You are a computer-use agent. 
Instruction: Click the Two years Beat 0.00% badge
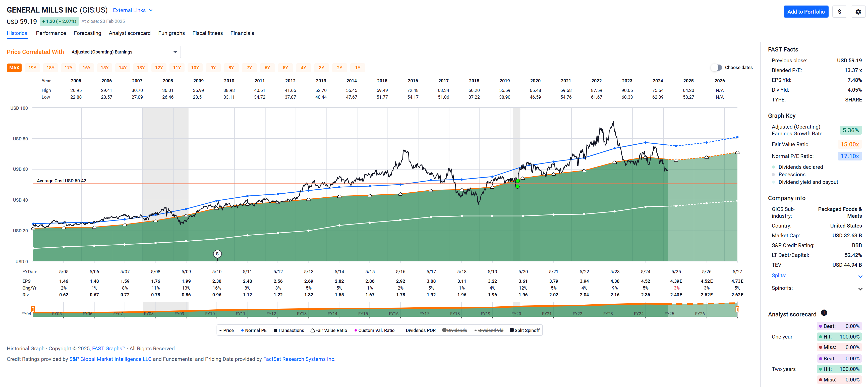[839, 359]
